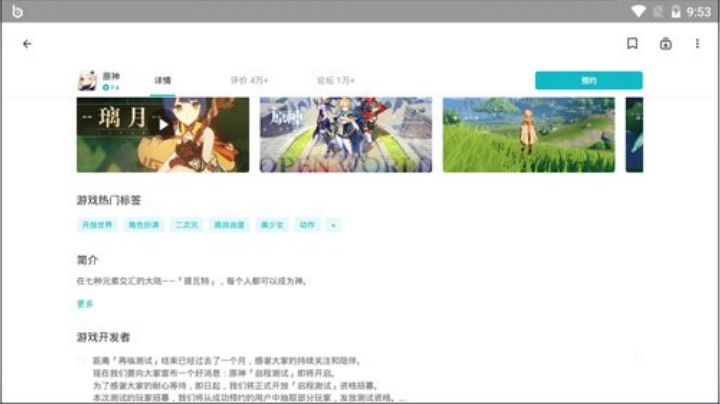Bookmark this game with the bookmark icon
The height and width of the screenshot is (404, 720).
point(632,43)
